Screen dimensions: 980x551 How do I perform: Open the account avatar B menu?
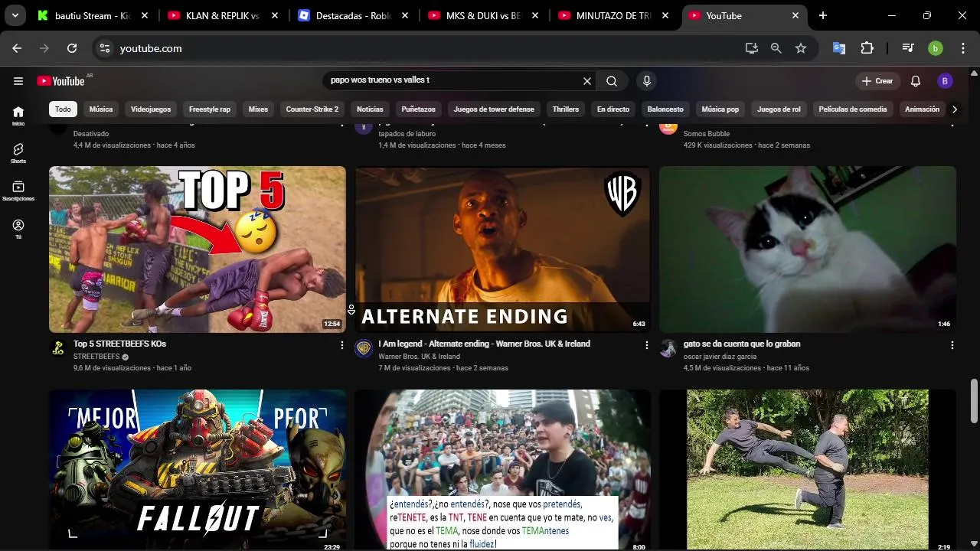click(945, 81)
